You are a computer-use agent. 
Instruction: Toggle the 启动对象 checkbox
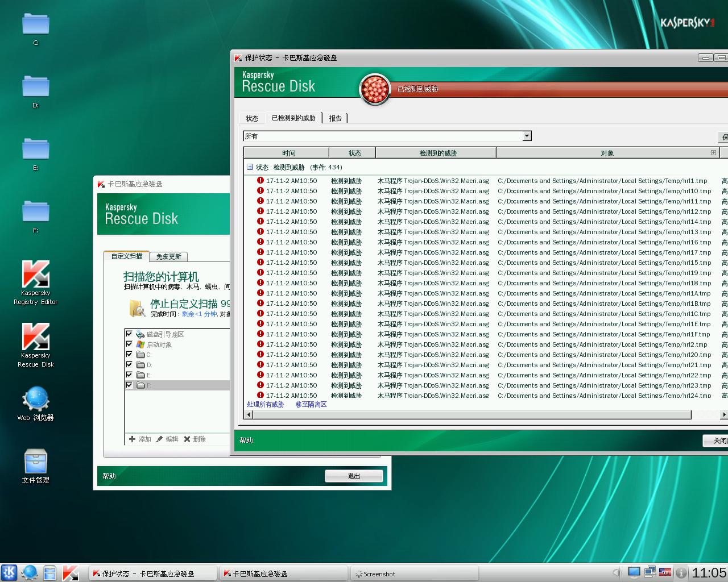129,344
